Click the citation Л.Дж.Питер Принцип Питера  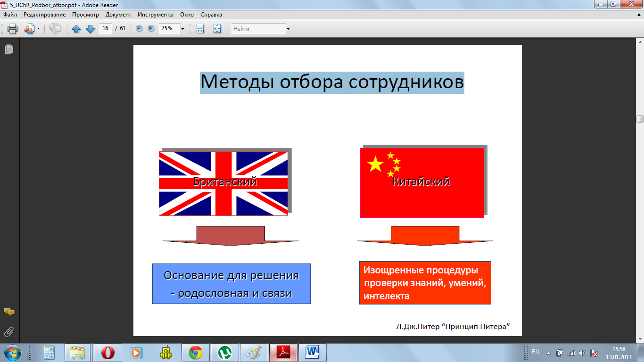(453, 326)
